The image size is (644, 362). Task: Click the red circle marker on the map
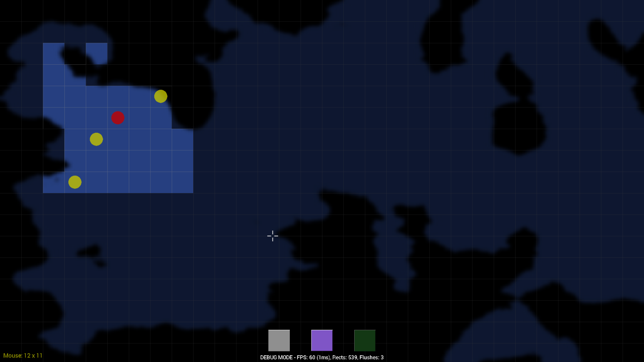pos(118,118)
